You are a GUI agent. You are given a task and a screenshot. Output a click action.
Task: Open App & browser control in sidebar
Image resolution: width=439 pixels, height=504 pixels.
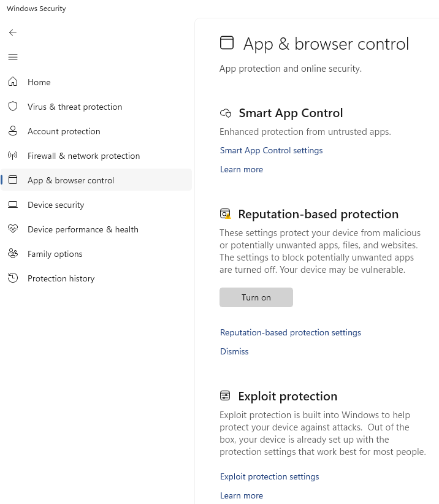[96, 180]
